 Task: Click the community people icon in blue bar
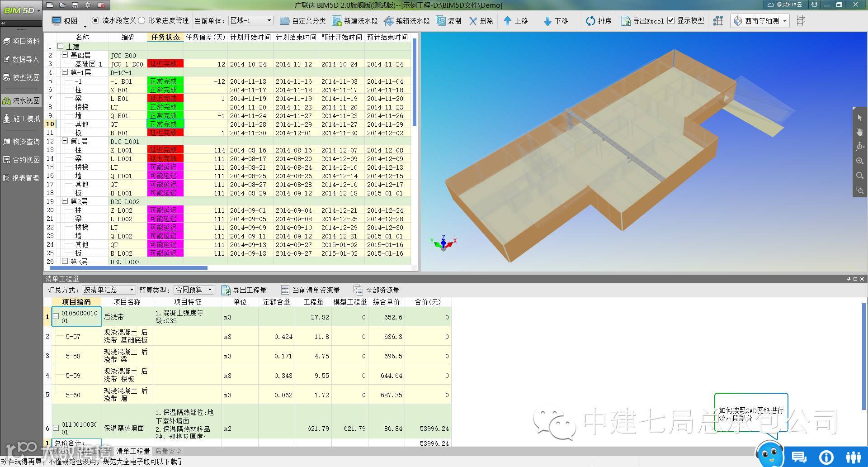click(853, 457)
